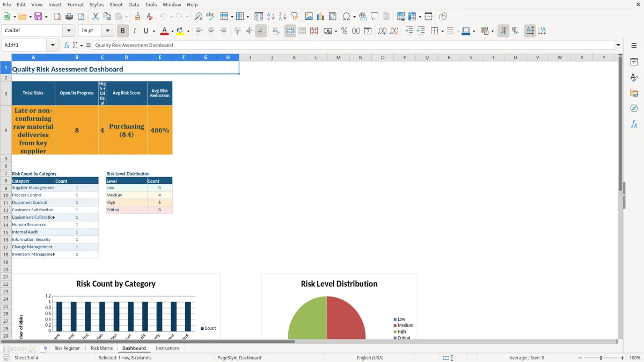
Task: Click the Font Color red swatch button
Action: (165, 31)
